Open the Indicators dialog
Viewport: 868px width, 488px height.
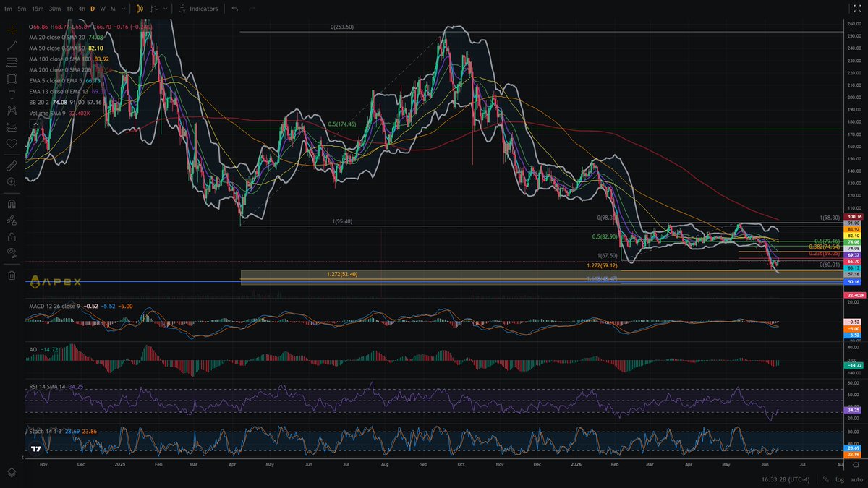coord(199,9)
